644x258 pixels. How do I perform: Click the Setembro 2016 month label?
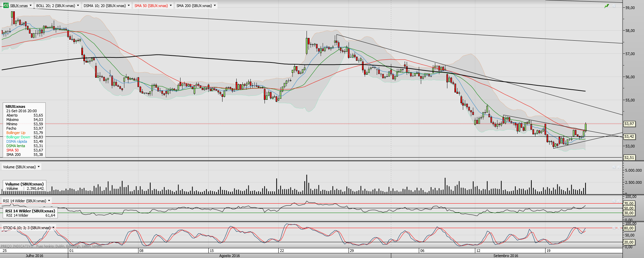point(506,256)
